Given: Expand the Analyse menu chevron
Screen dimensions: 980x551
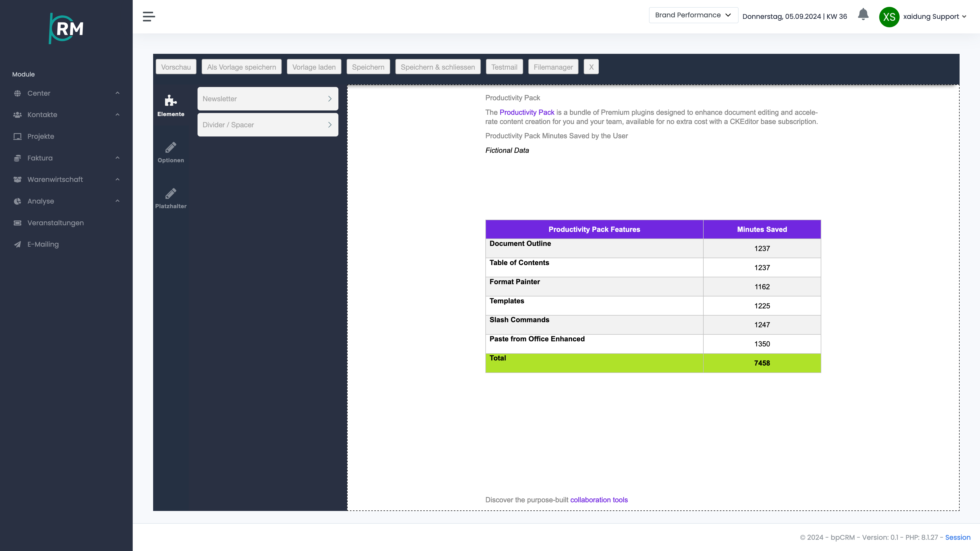Looking at the screenshot, I should [118, 201].
